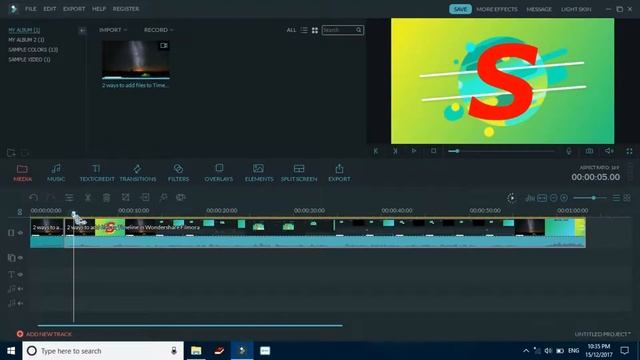
Task: Switch to the FILTERS tab
Action: 178,173
